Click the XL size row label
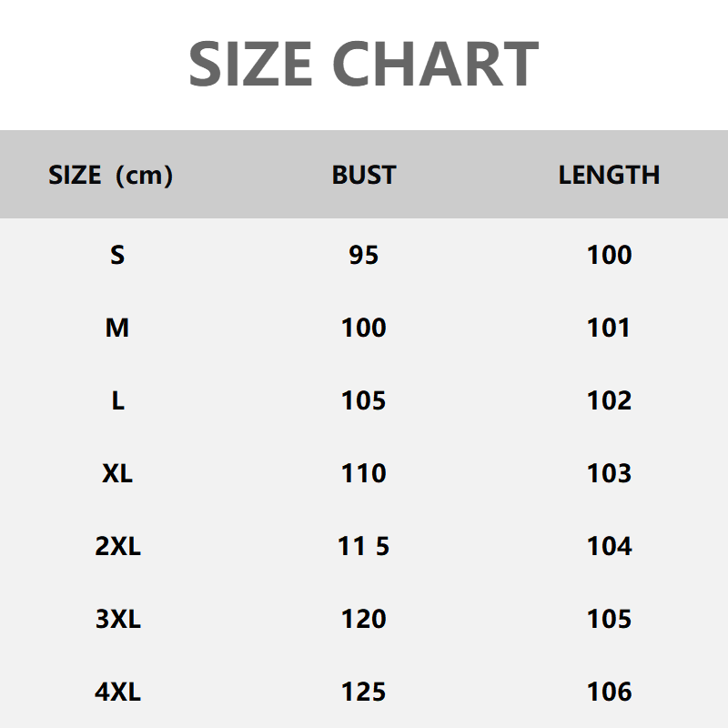Screen dimensions: 728x728 117,473
